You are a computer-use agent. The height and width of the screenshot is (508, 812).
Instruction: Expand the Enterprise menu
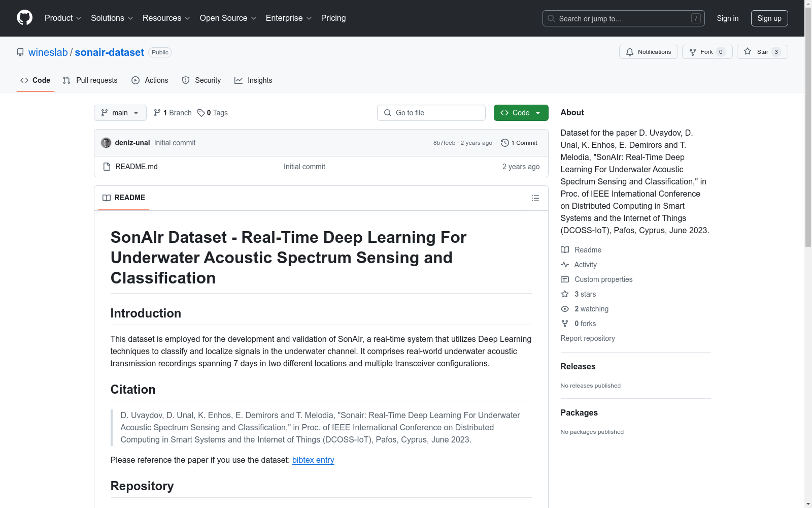click(x=289, y=18)
